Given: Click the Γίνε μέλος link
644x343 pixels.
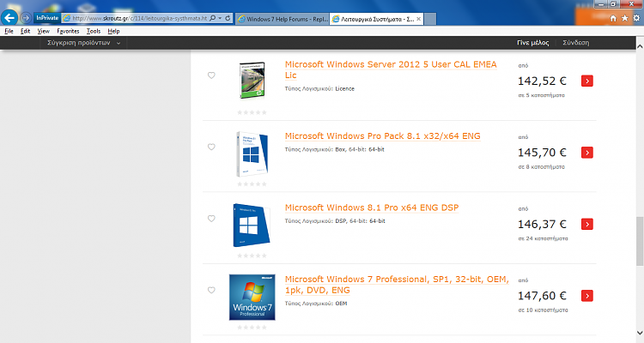Looking at the screenshot, I should (x=532, y=43).
